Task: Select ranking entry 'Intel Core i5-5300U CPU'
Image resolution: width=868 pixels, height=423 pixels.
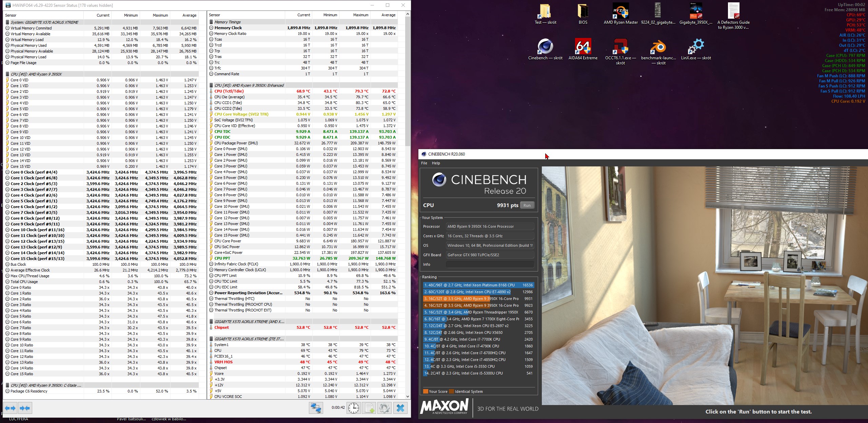Action: (478, 373)
